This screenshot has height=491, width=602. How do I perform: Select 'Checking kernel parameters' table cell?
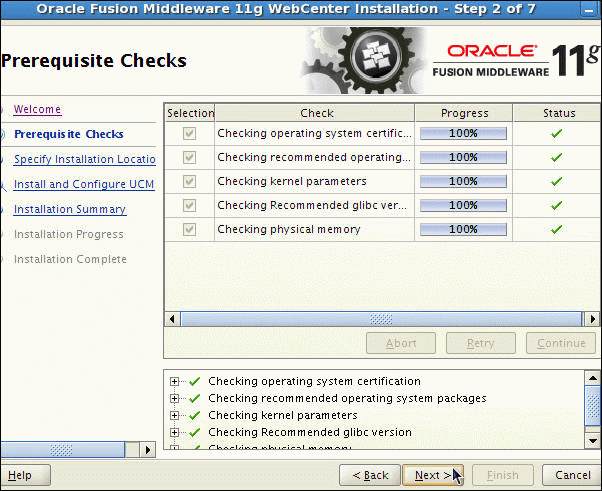tap(314, 181)
